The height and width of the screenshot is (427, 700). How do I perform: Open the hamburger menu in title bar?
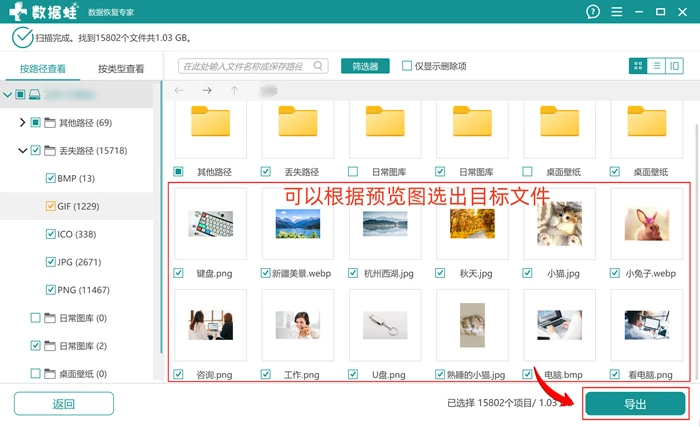[617, 12]
